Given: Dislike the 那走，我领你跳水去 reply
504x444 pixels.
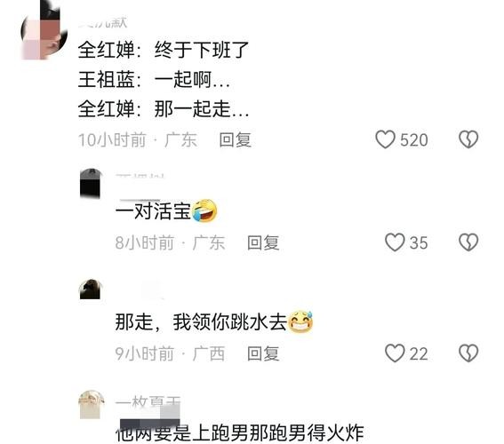Looking at the screenshot, I should (468, 353).
